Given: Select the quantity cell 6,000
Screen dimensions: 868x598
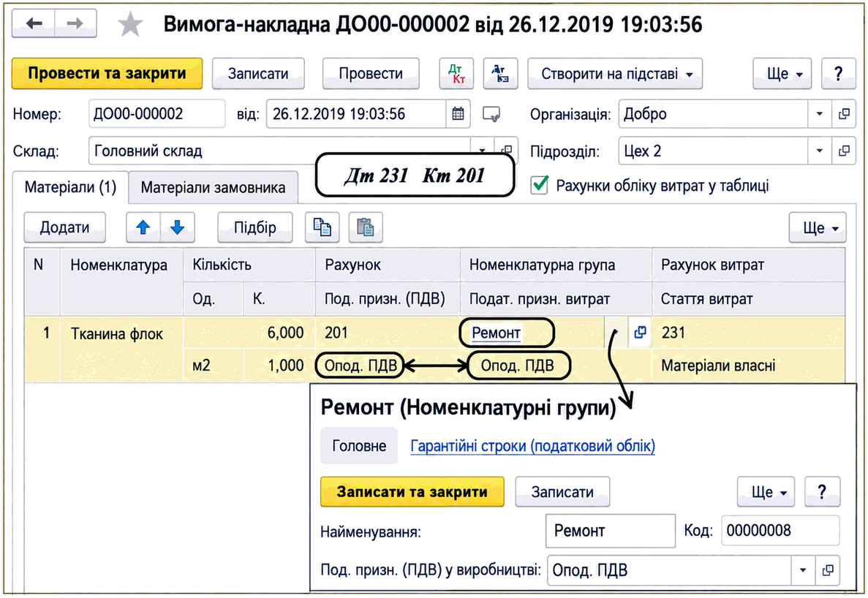Looking at the screenshot, I should click(249, 333).
